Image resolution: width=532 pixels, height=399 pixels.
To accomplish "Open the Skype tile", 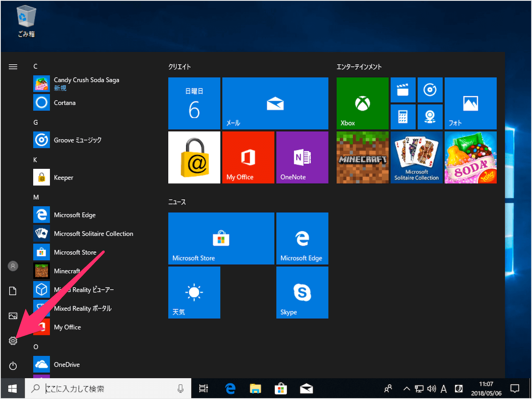I will click(302, 292).
